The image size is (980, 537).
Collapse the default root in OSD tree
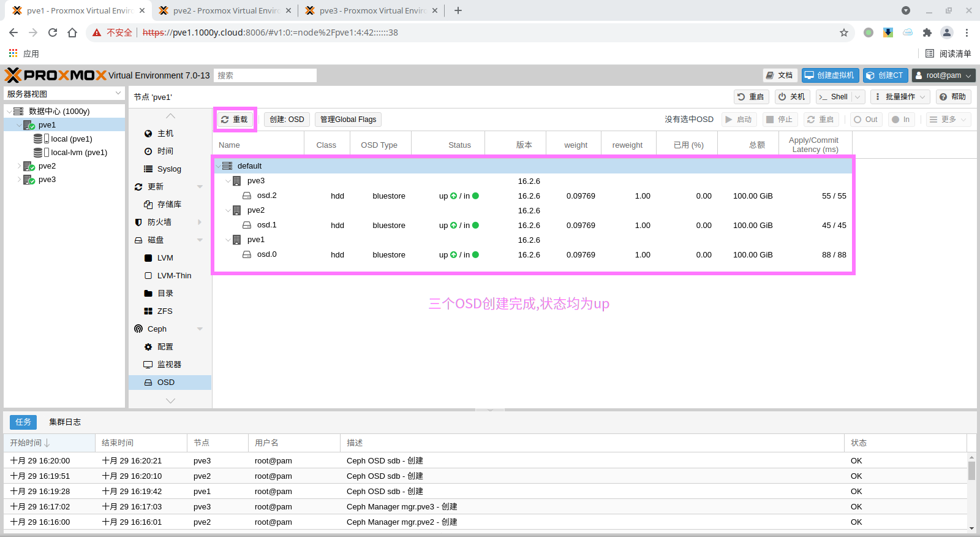[x=218, y=166]
